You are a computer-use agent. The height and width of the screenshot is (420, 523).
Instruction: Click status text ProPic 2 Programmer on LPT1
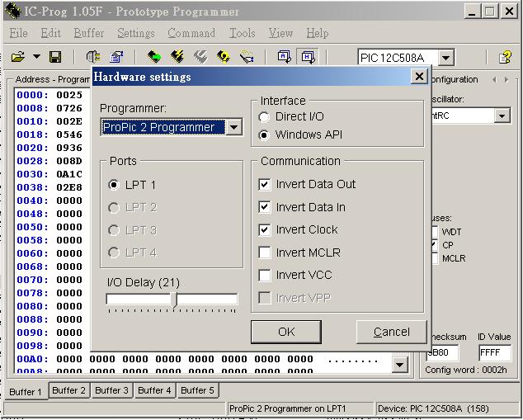(x=288, y=408)
